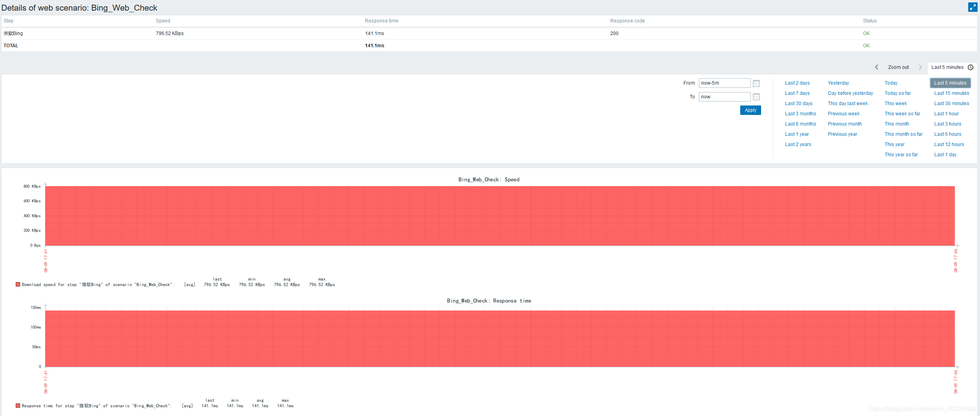Image resolution: width=980 pixels, height=416 pixels.
Task: Click the TOTAL row label
Action: point(11,46)
